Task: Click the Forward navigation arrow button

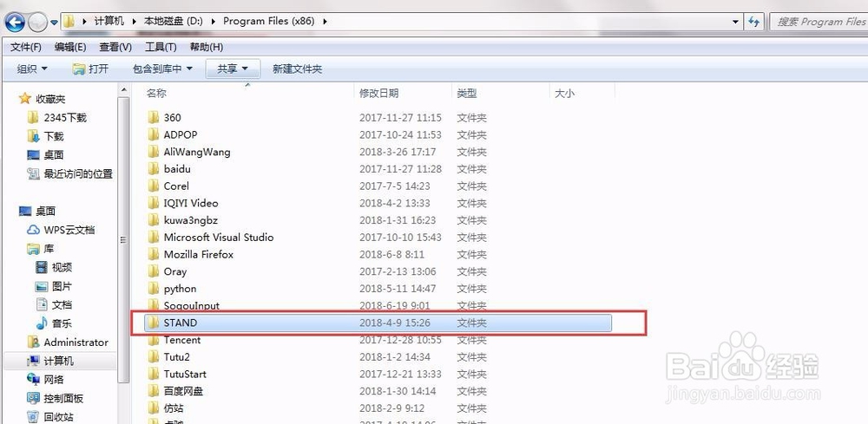Action: (37, 23)
